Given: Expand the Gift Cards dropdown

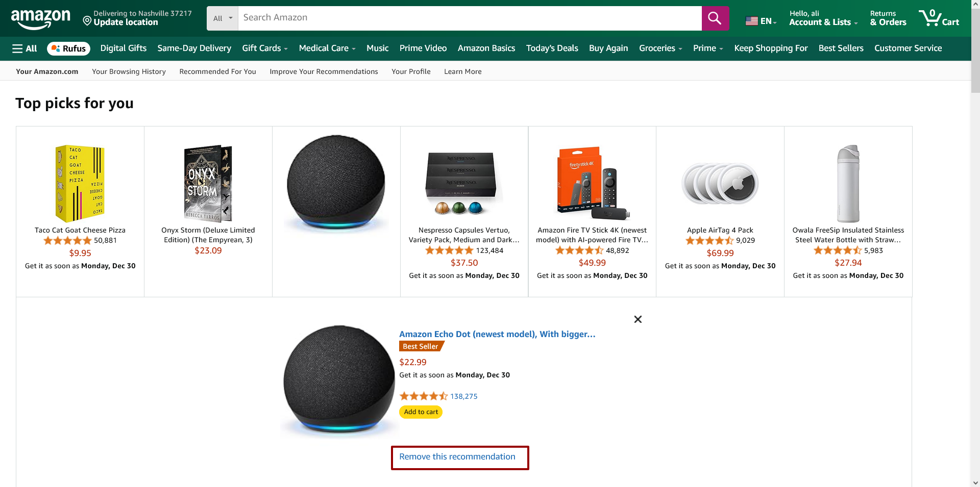Looking at the screenshot, I should click(264, 48).
